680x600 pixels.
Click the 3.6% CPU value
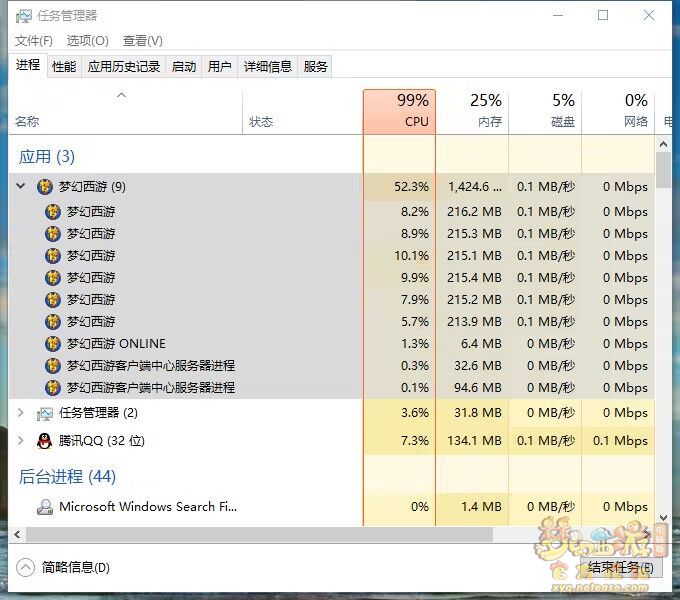point(415,413)
